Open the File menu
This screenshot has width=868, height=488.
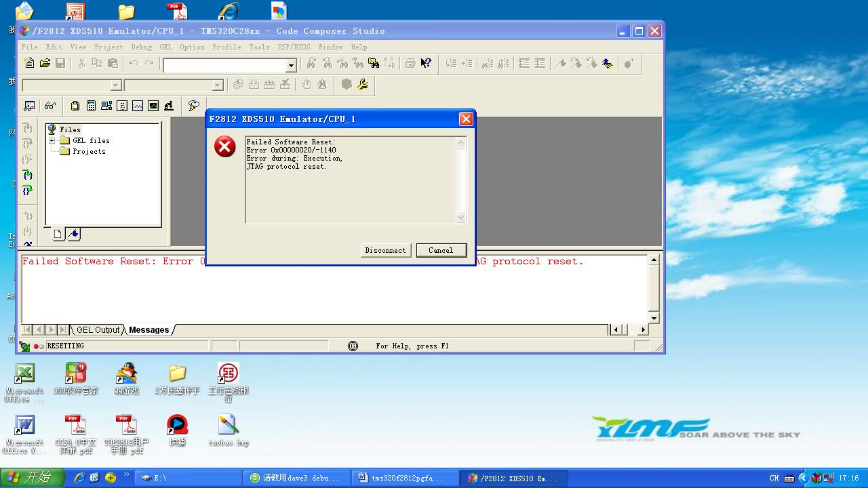(30, 47)
